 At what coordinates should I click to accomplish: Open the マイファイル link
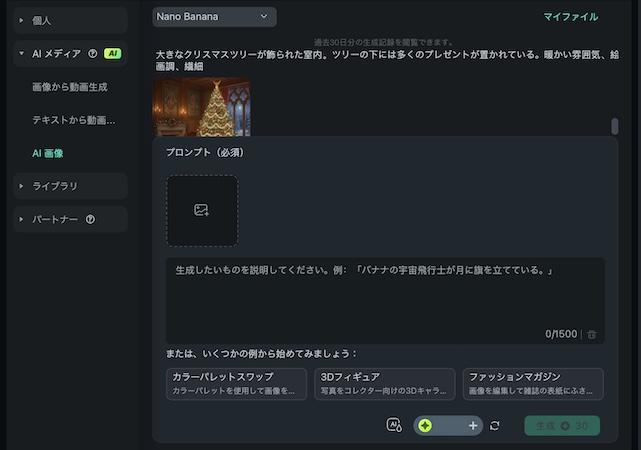pos(570,17)
